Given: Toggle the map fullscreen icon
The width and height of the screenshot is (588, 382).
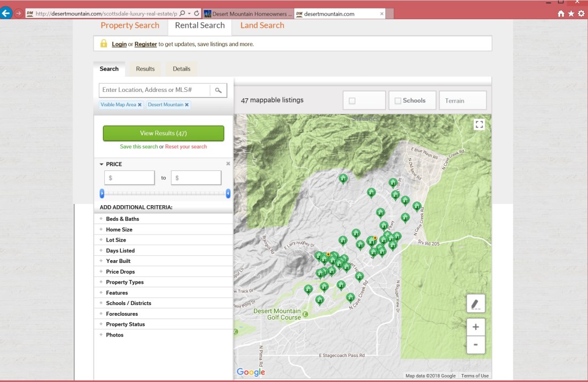Looking at the screenshot, I should 479,124.
